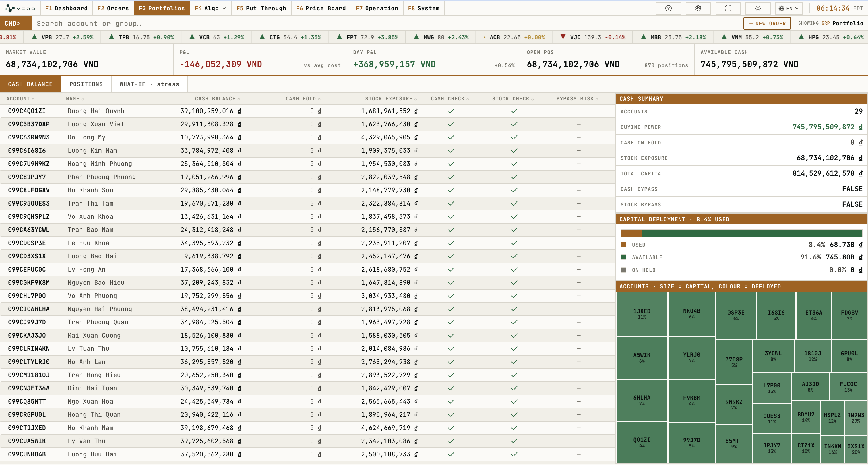Sort by CASH BALANCE column
868x465 pixels.
pyautogui.click(x=218, y=99)
